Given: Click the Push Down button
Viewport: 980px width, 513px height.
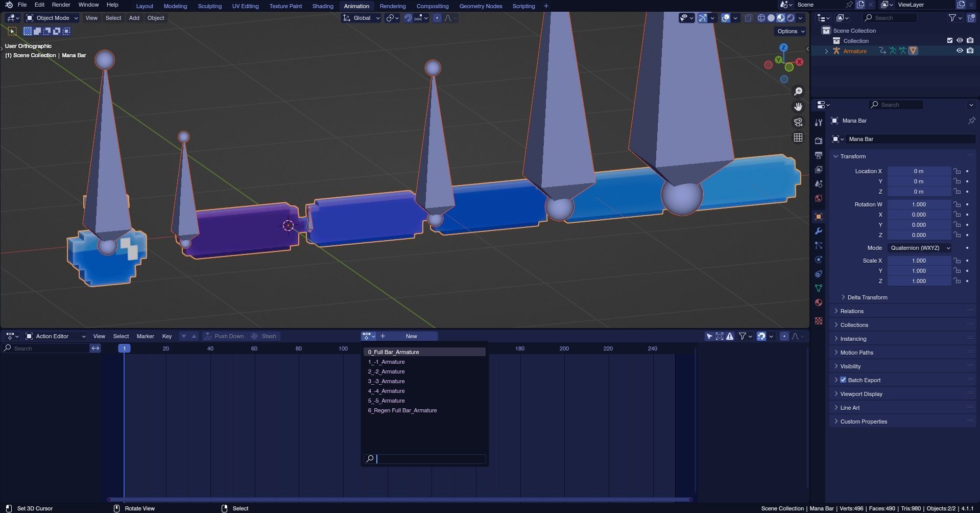Looking at the screenshot, I should coord(224,336).
